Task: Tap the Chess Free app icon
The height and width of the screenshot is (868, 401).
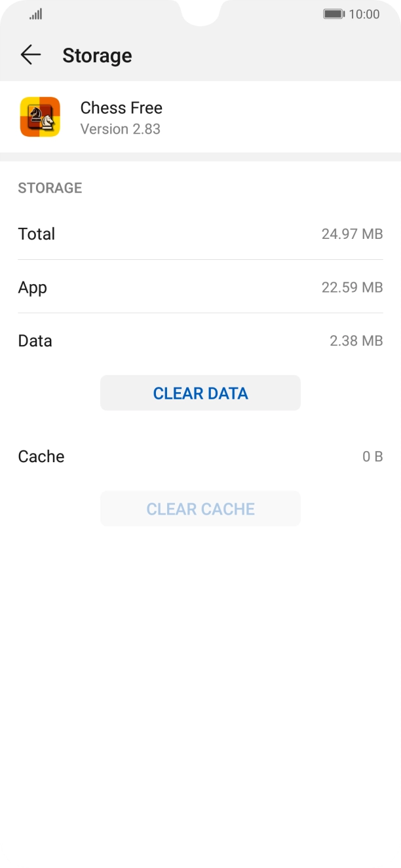Action: point(40,117)
